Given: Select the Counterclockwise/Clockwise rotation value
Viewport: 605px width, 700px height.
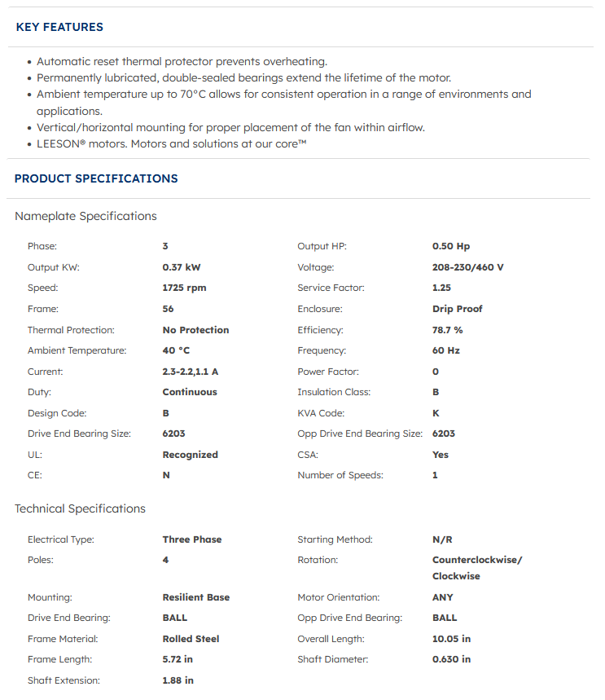Looking at the screenshot, I should [477, 568].
